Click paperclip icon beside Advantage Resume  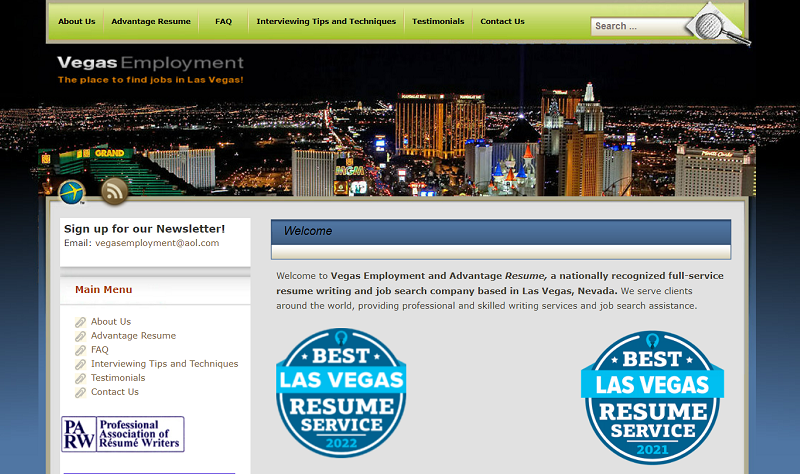[x=81, y=336]
